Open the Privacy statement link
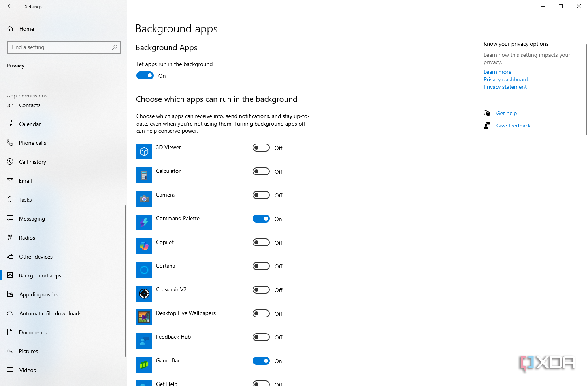 tap(505, 87)
